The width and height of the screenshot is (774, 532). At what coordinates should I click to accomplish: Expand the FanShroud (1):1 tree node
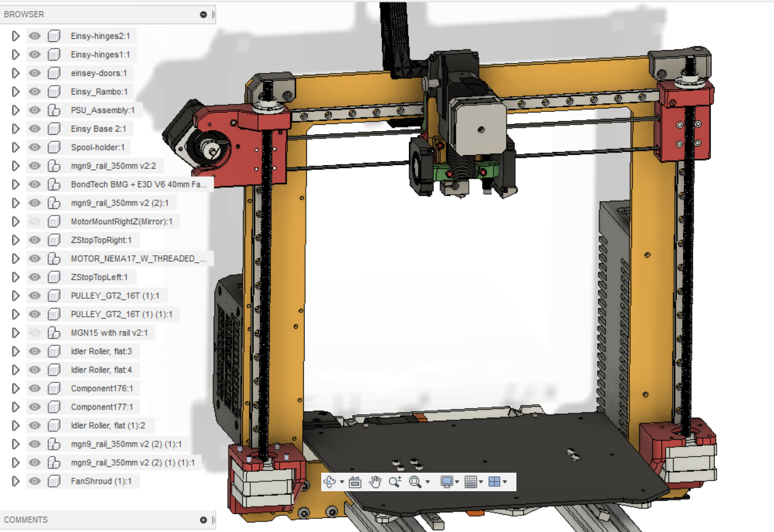click(x=16, y=481)
